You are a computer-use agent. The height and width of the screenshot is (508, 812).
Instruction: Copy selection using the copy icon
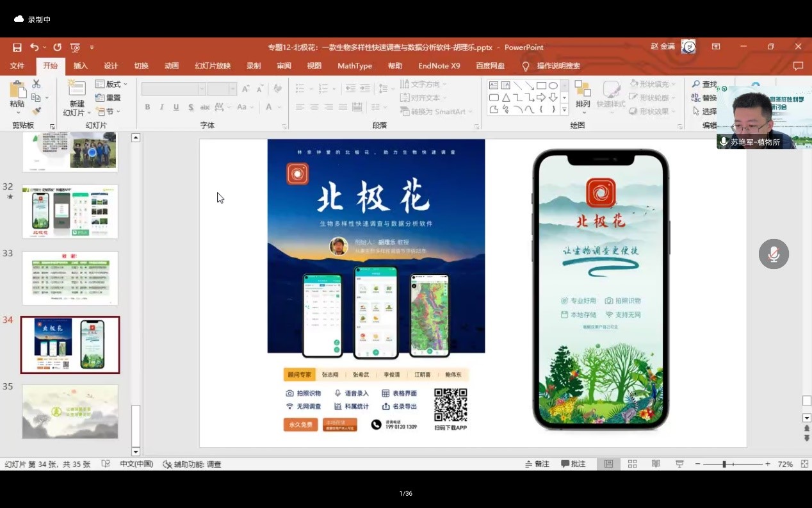[x=36, y=97]
